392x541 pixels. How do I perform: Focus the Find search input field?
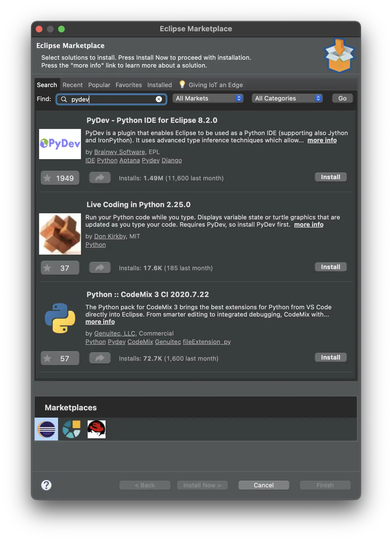click(x=111, y=99)
